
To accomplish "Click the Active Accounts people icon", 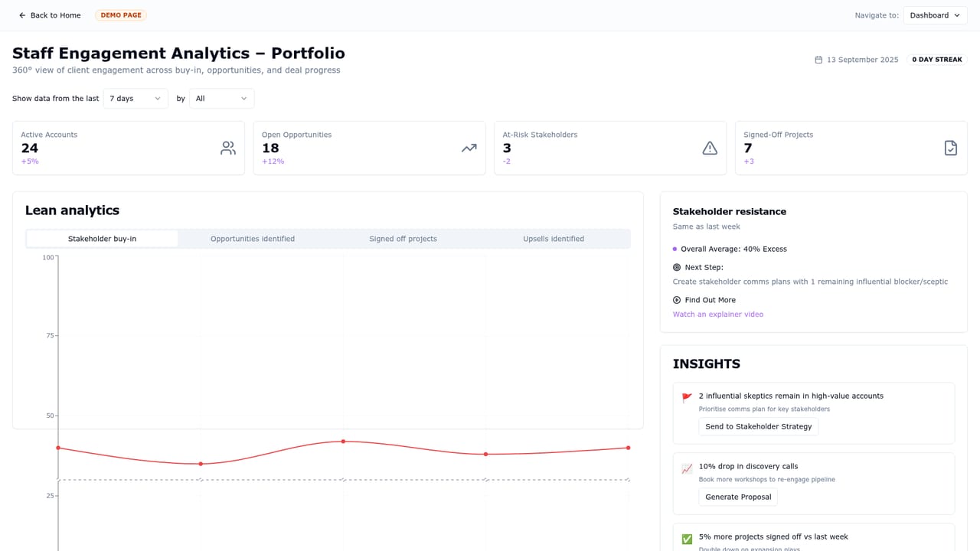I will (x=228, y=148).
